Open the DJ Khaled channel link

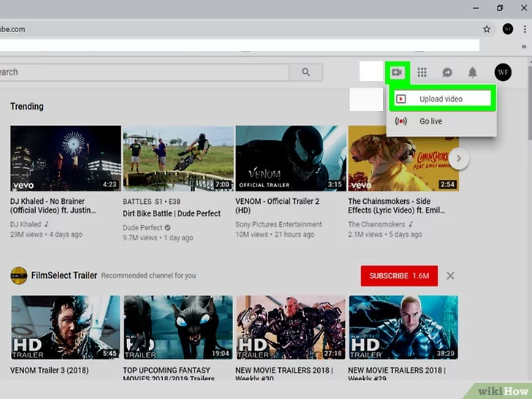26,224
